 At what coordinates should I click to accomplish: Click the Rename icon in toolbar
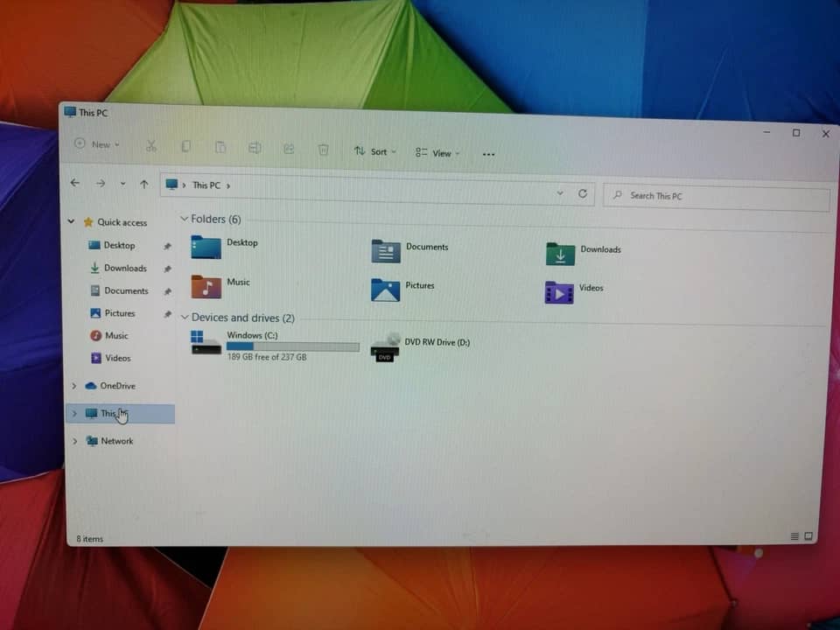255,149
